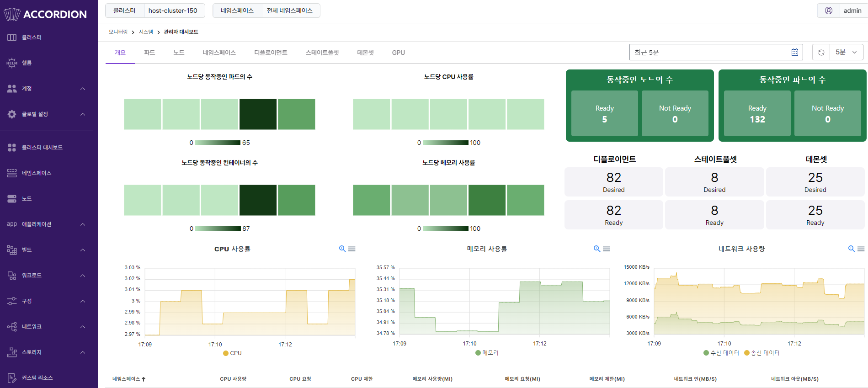The height and width of the screenshot is (388, 868).
Task: Click the 모니터링 breadcrumb link
Action: pyautogui.click(x=118, y=32)
